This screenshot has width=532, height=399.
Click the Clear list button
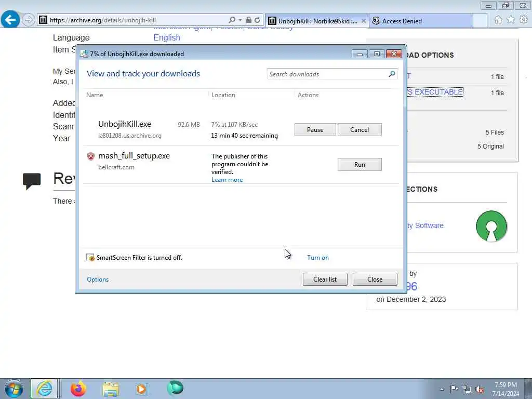point(325,279)
